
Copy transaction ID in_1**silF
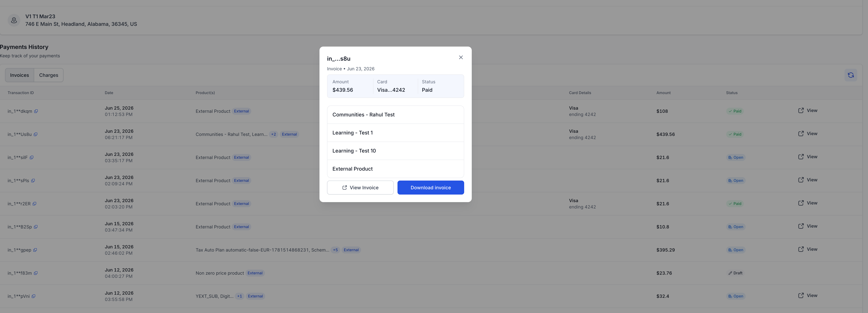pyautogui.click(x=31, y=157)
